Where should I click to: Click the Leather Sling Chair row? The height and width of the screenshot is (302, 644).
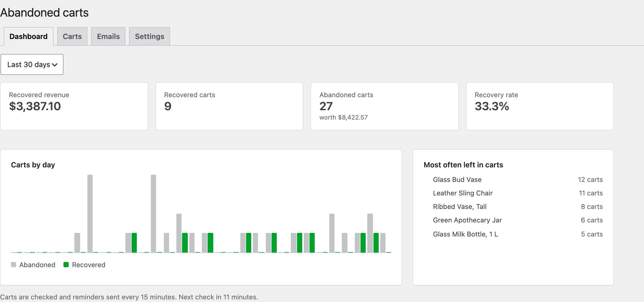point(518,193)
